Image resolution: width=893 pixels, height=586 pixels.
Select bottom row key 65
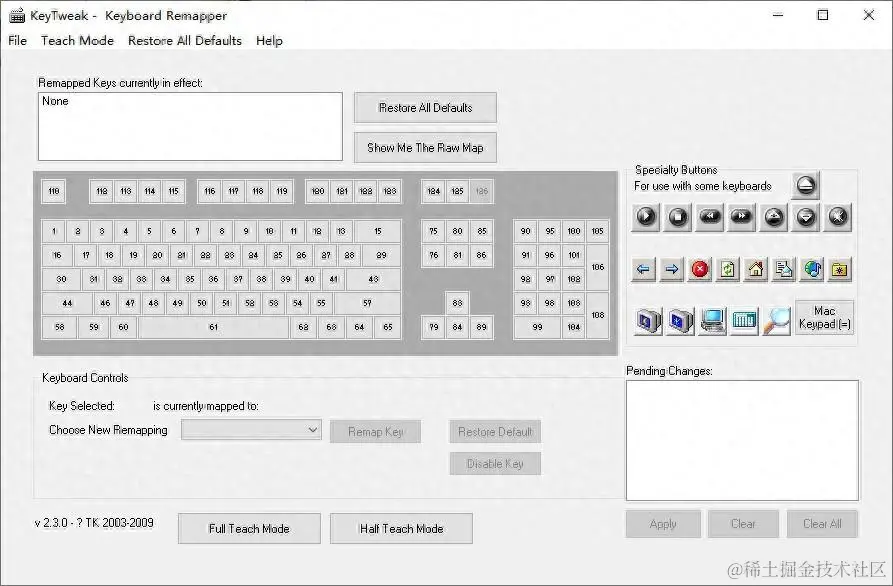(x=388, y=327)
